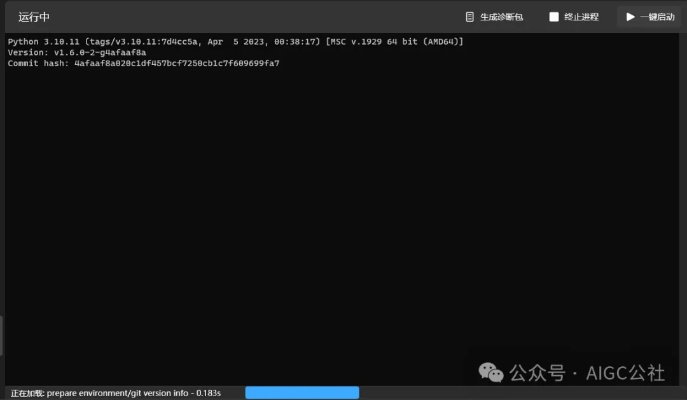Click the 一键启动 button label
Viewport: 687px width, 400px height.
click(657, 17)
